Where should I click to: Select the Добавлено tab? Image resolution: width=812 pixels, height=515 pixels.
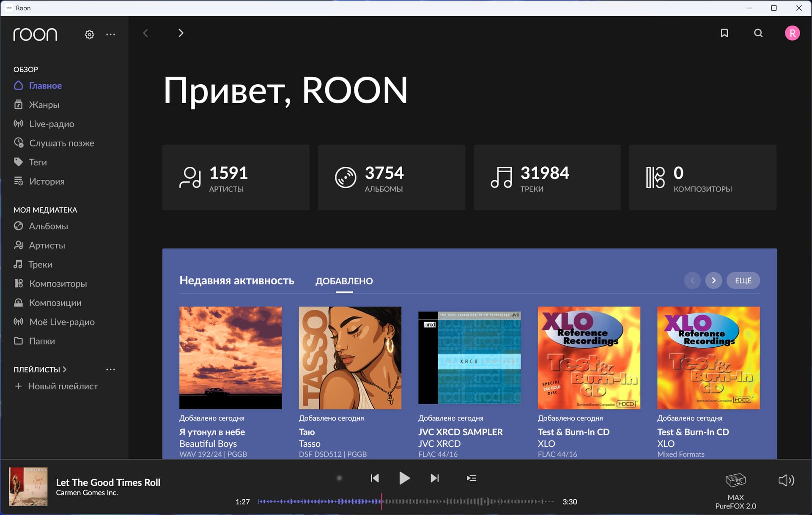344,281
